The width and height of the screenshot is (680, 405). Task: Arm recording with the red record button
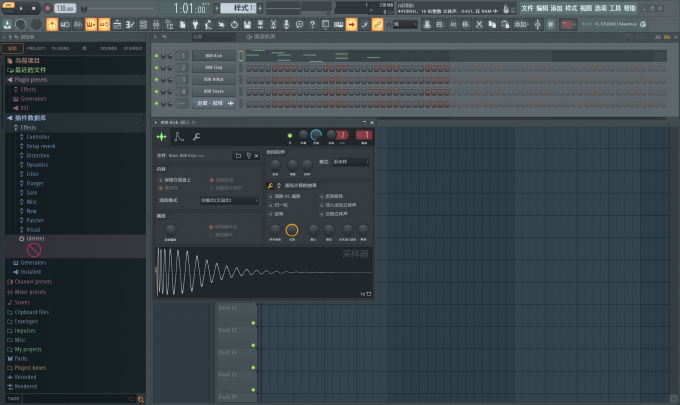47,8
